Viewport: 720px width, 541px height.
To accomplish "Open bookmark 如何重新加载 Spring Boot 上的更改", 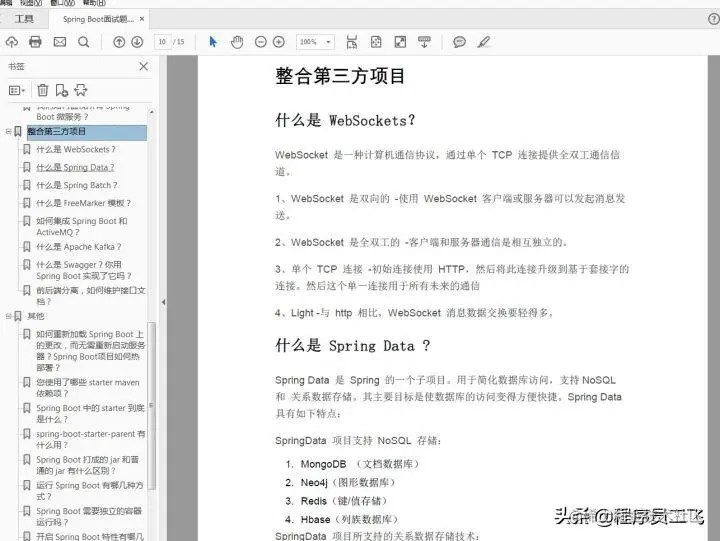I will coord(90,350).
